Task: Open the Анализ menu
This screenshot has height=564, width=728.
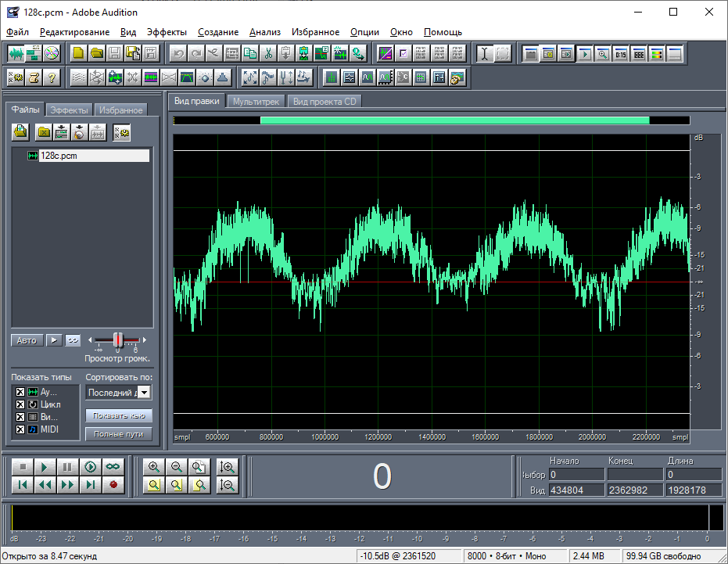Action: tap(265, 32)
